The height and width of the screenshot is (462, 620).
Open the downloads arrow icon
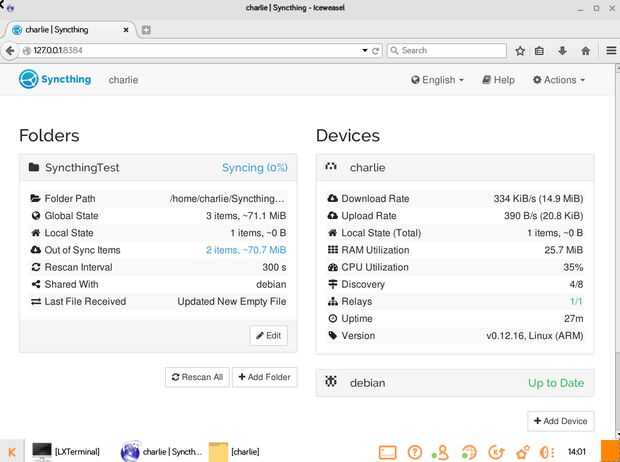(x=562, y=51)
